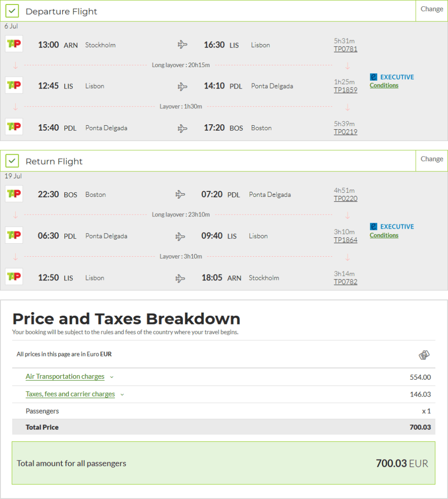
Task: Expand Air Transportation charges breakdown
Action: [x=65, y=377]
